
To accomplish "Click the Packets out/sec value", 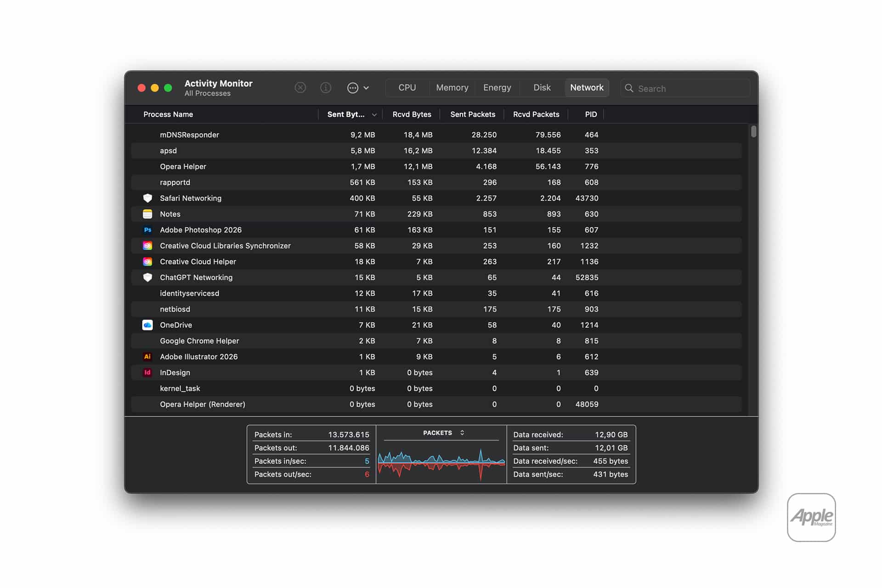I will pos(367,475).
